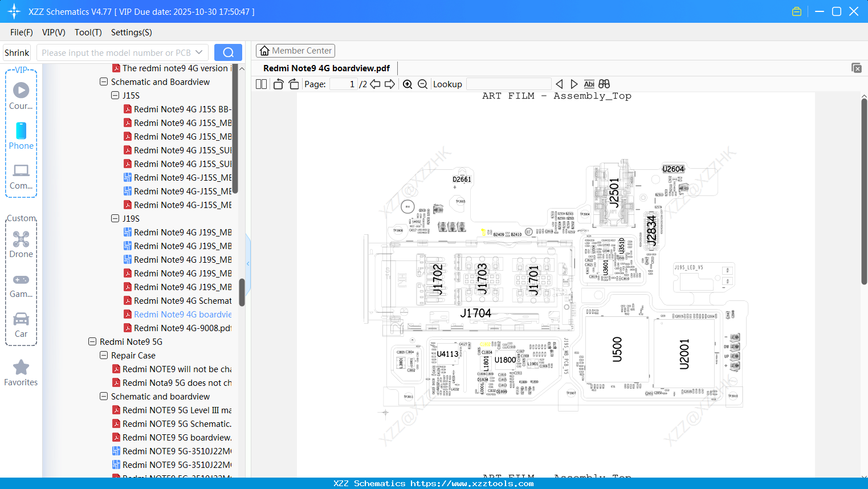Collapse the J15S tree branch
This screenshot has height=489, width=868.
pyautogui.click(x=115, y=95)
